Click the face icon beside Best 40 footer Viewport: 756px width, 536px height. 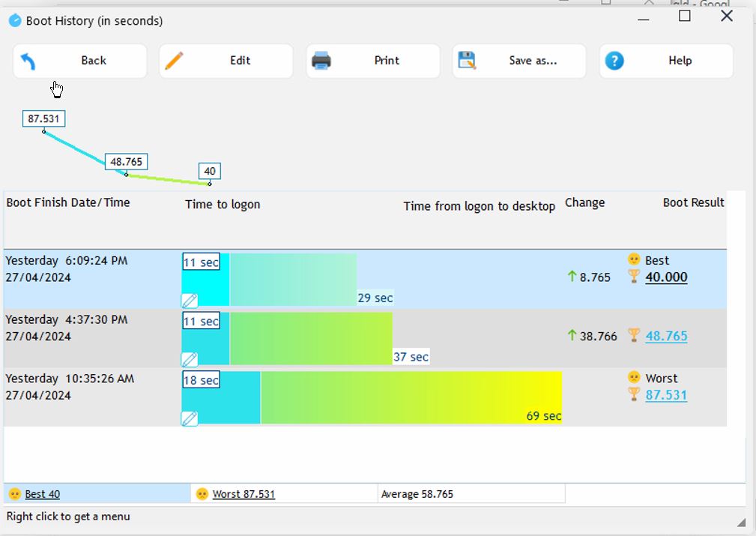[x=14, y=494]
